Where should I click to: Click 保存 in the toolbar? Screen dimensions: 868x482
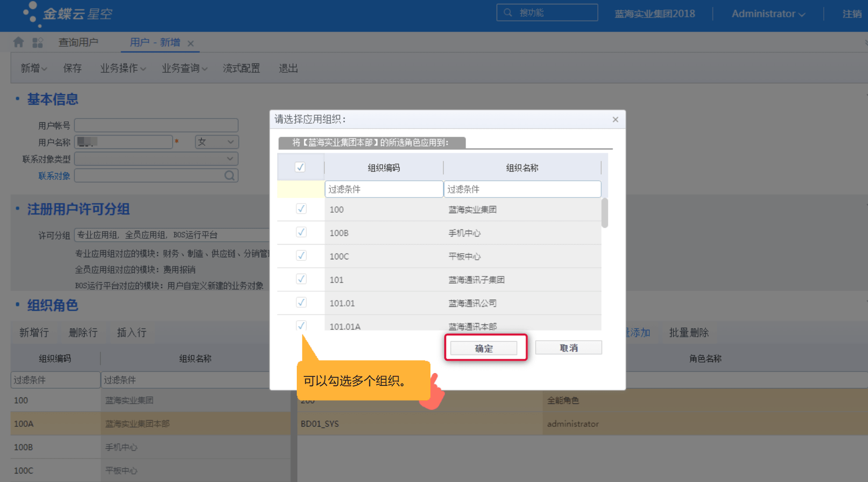click(72, 69)
